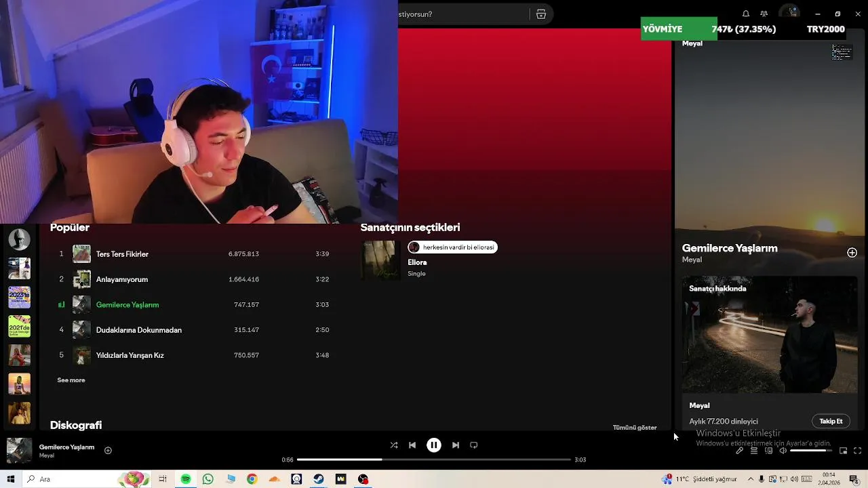Click the herkesin vardır bi eliorası badge

(452, 247)
